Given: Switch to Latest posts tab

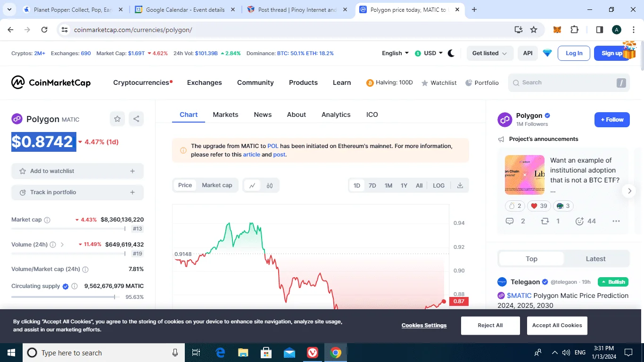Looking at the screenshot, I should click(x=595, y=259).
